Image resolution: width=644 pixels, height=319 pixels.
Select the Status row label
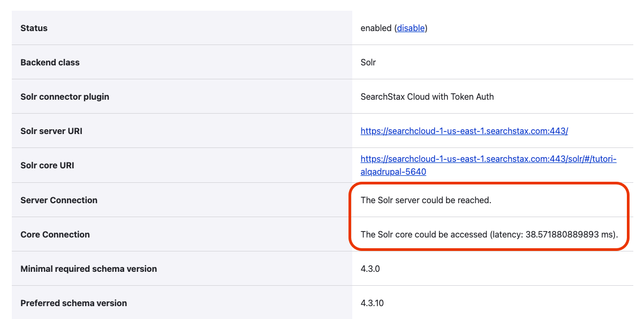click(34, 28)
